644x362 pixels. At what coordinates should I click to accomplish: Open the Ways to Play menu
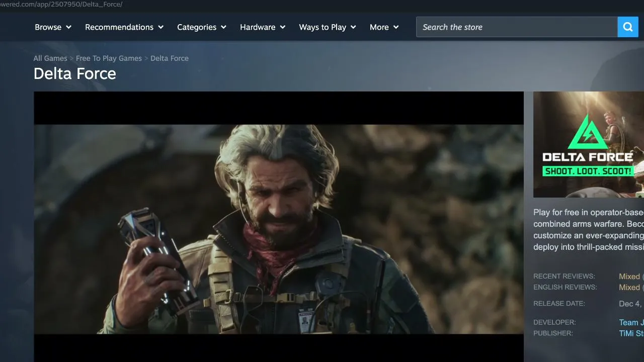(328, 27)
